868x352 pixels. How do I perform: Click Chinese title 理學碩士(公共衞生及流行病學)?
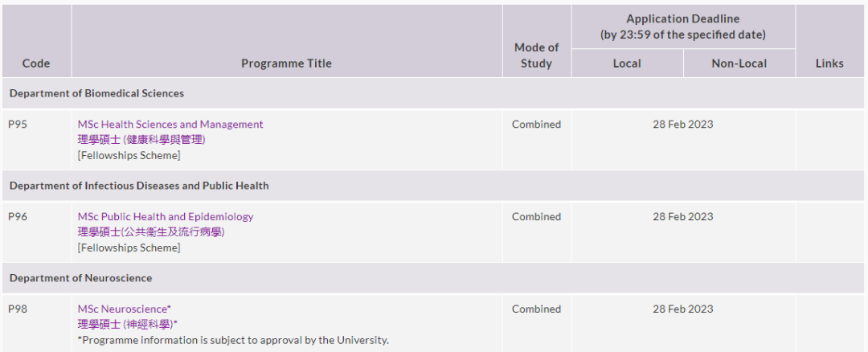[150, 232]
